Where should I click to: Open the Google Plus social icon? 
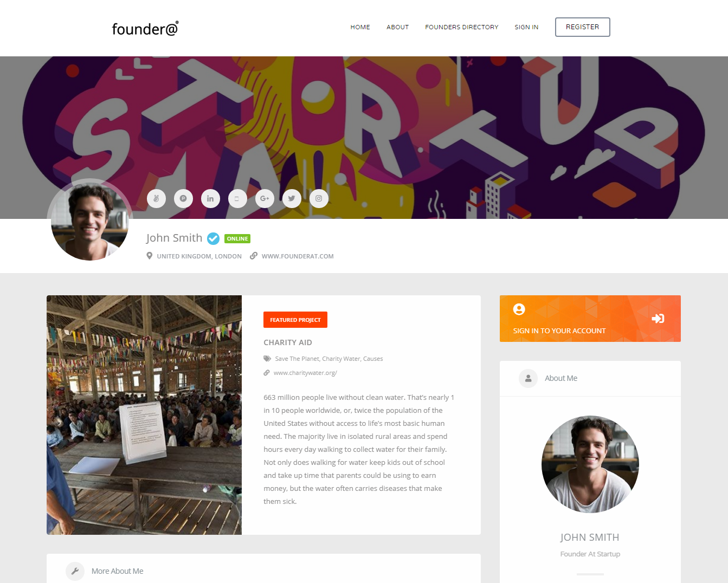265,198
